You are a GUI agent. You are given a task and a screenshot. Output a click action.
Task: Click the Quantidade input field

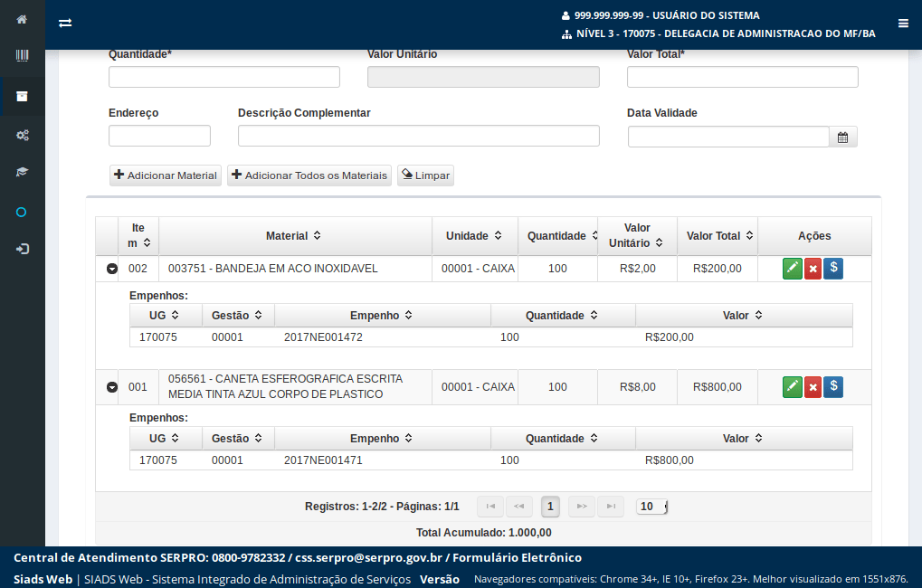[224, 77]
